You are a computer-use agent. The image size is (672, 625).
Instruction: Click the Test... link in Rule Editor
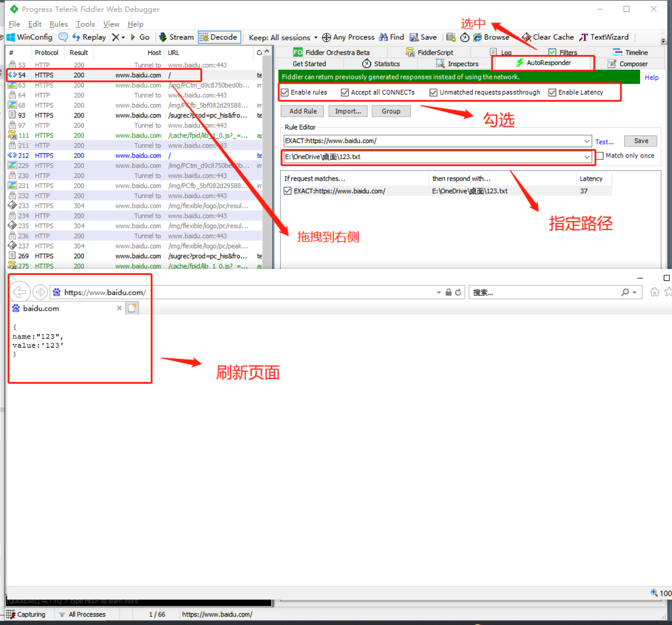point(604,142)
